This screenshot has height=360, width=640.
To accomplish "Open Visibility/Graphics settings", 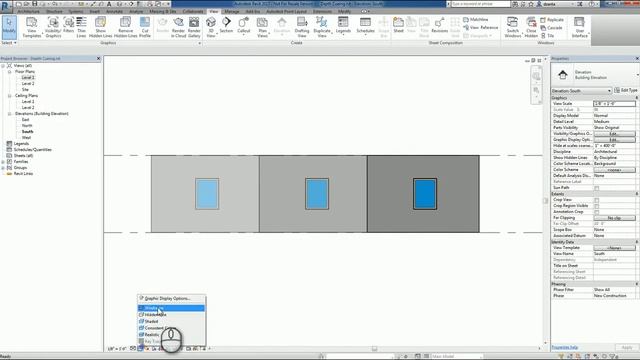I will 53,27.
